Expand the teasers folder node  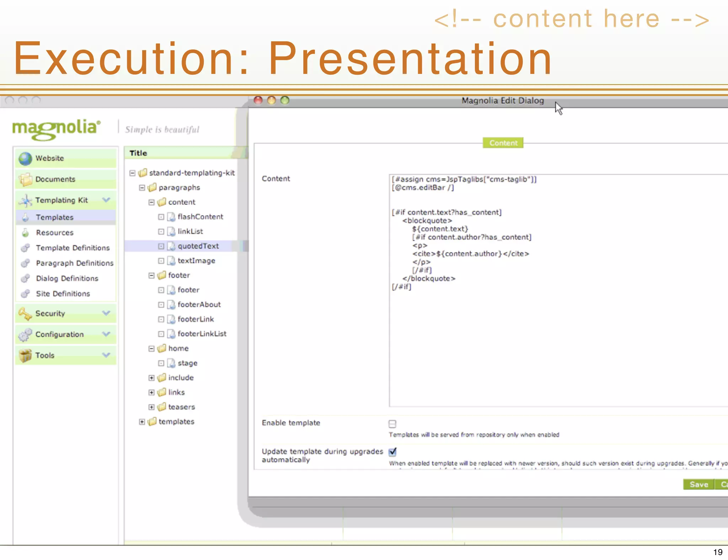152,407
